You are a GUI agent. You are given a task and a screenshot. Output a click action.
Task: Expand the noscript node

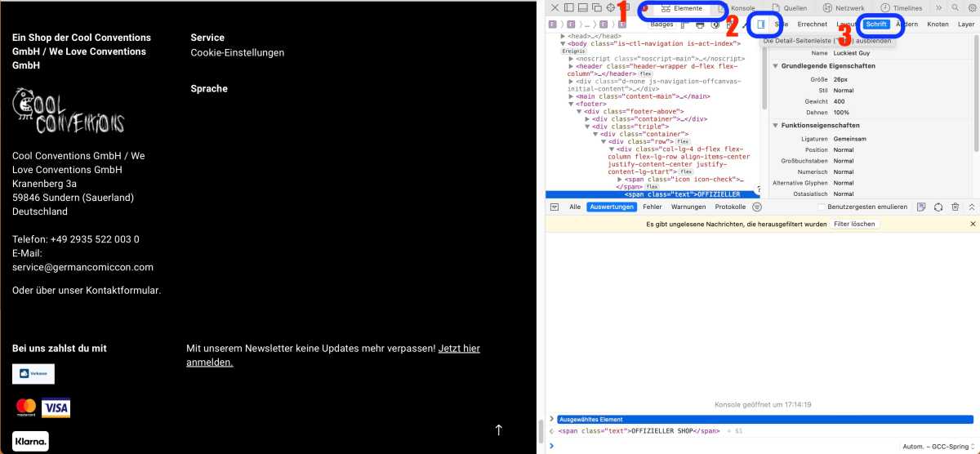572,59
